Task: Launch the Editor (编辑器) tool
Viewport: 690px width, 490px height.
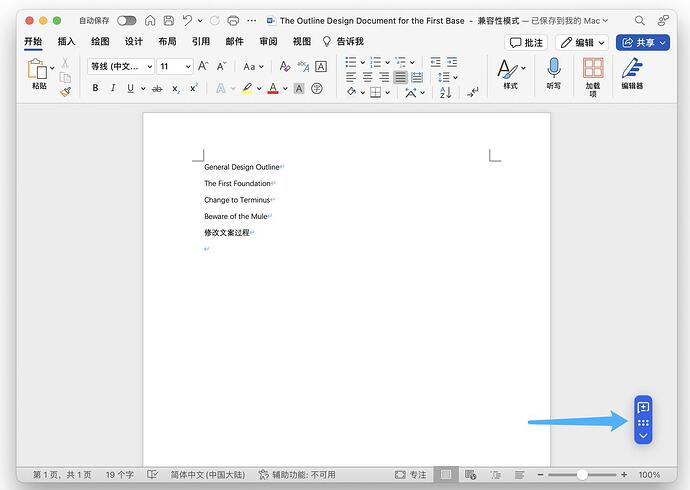Action: [632, 69]
